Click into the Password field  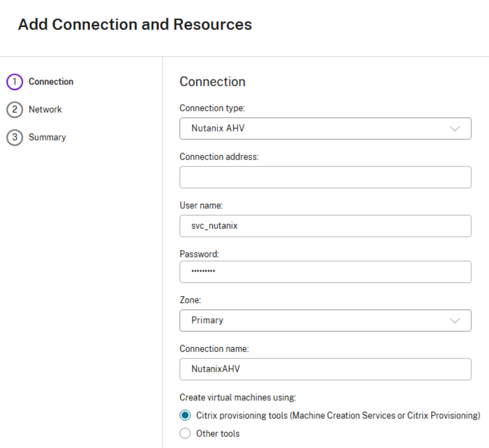[x=325, y=272]
